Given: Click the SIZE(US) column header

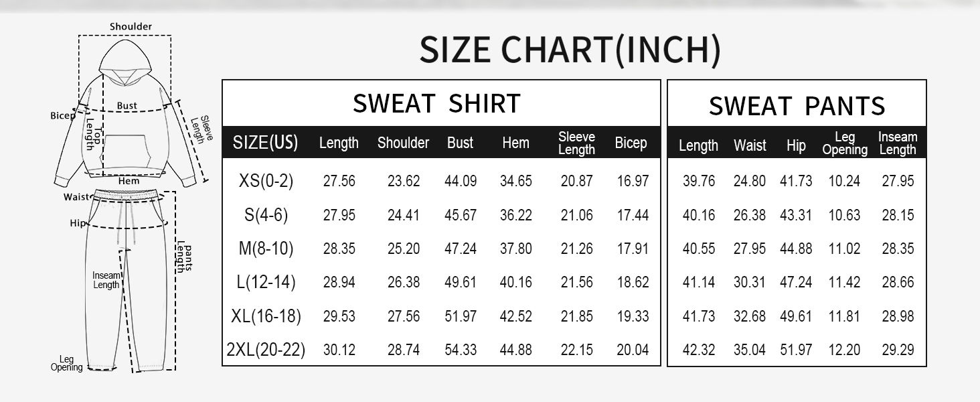Looking at the screenshot, I should [265, 143].
